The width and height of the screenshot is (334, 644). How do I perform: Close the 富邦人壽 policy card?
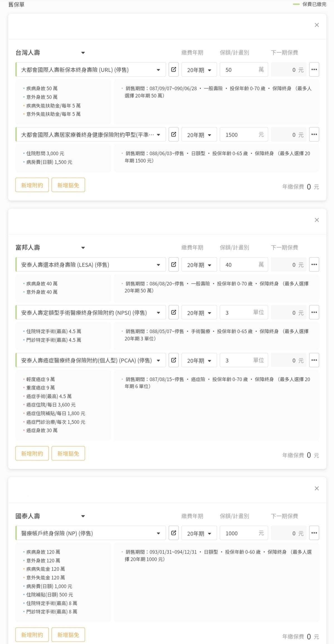click(316, 220)
